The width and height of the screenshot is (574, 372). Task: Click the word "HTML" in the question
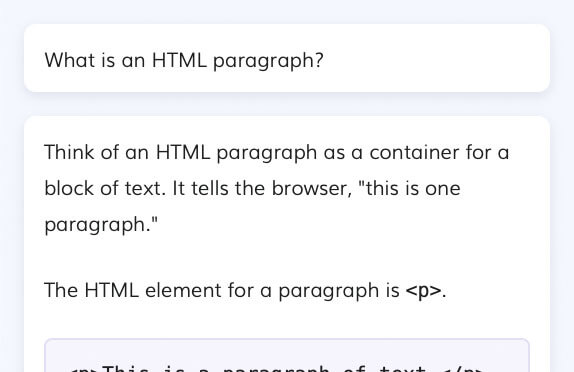point(179,60)
